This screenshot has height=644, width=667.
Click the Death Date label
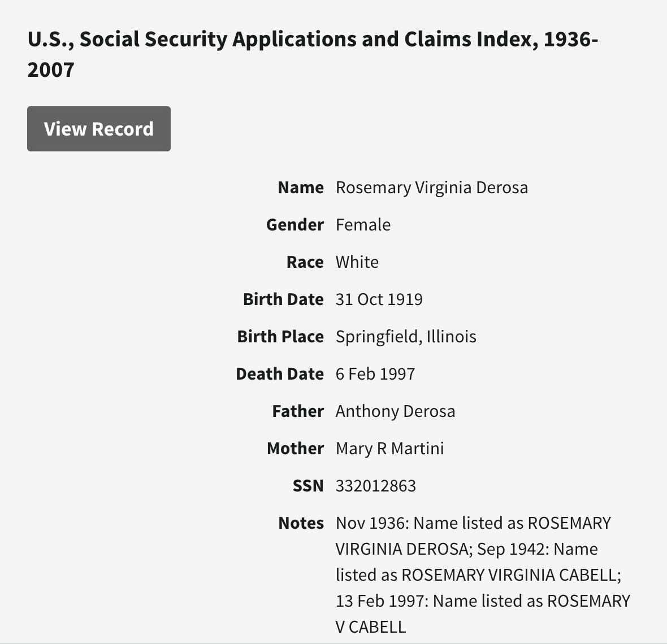(x=280, y=374)
